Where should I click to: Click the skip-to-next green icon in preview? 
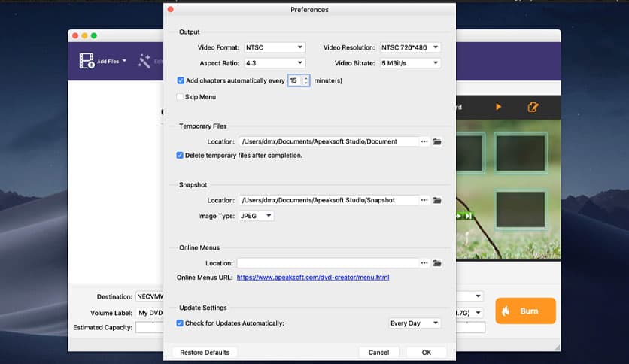(x=469, y=216)
